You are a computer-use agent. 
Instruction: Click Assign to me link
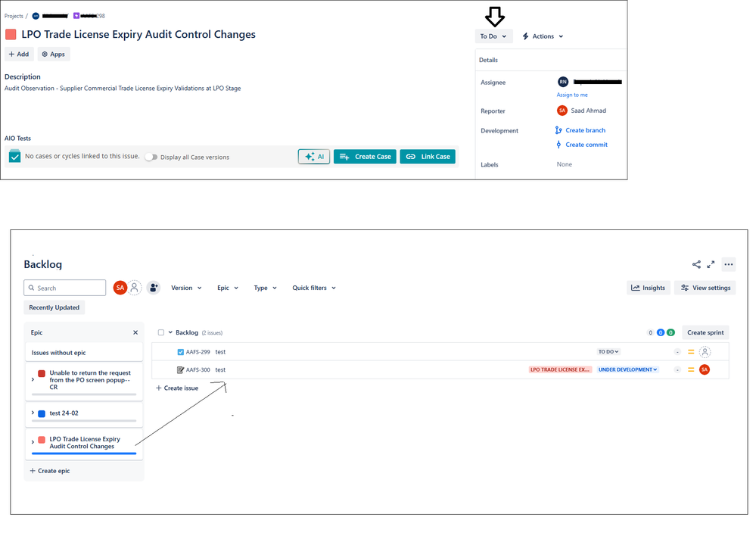point(572,95)
